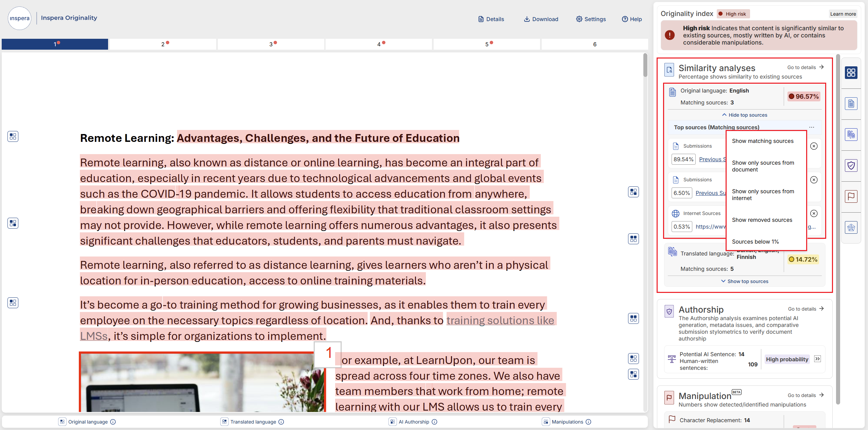Select the original language document sidebar icon
Viewport: 868px width, 430px height.
(851, 103)
